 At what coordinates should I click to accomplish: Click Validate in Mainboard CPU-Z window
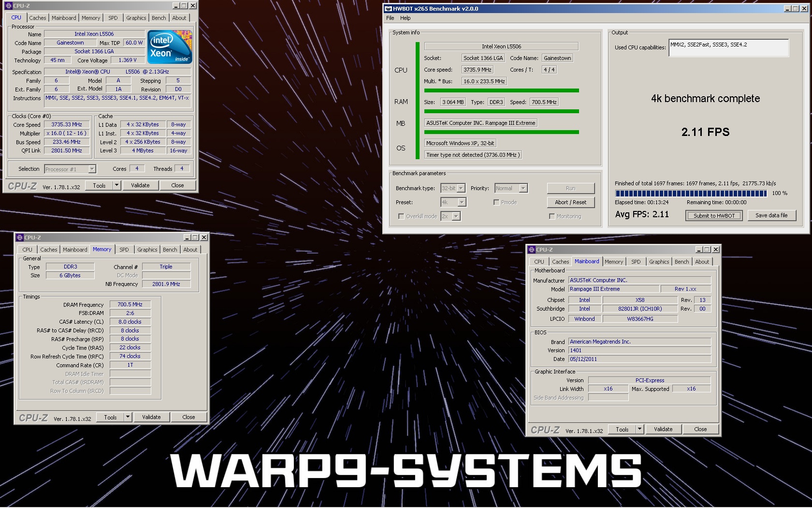[x=663, y=429]
